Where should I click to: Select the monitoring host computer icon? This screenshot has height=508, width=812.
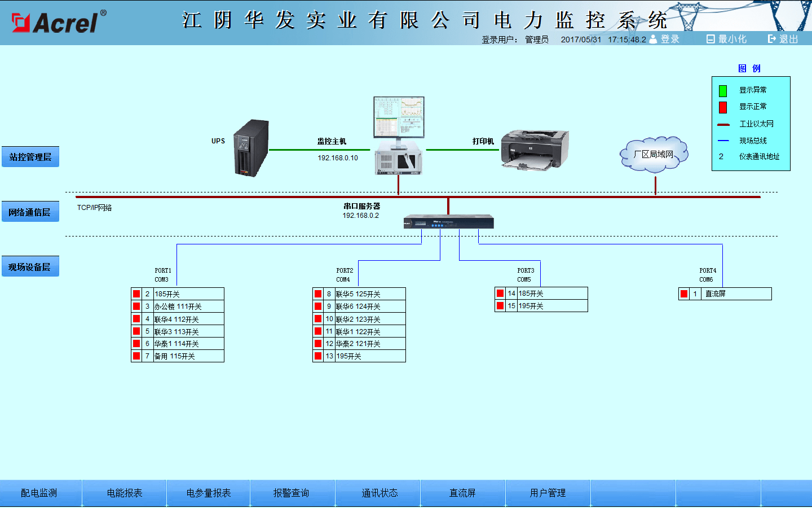pos(399,135)
